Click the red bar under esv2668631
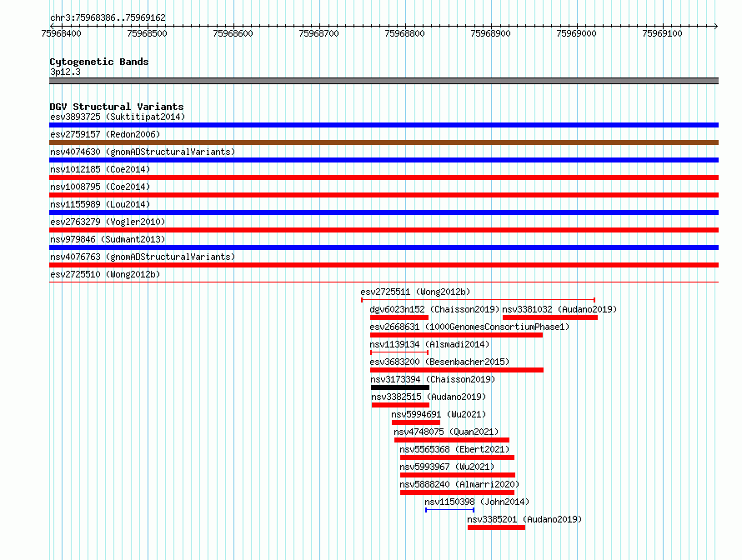 (456, 335)
